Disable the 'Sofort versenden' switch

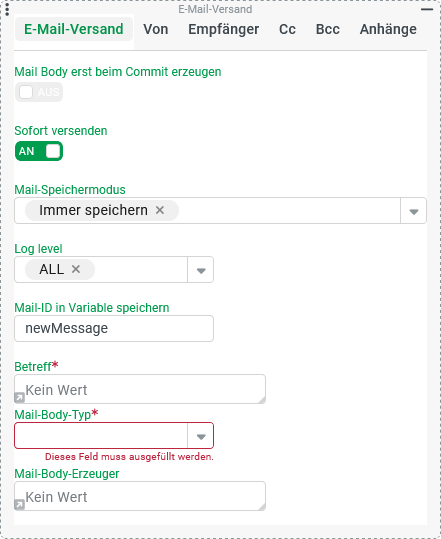point(39,151)
